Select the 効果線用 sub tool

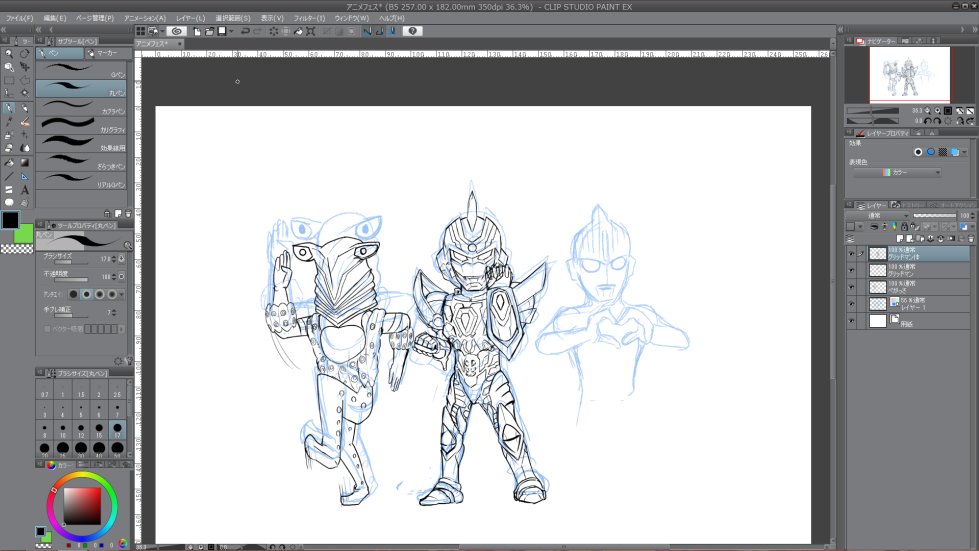pos(81,143)
